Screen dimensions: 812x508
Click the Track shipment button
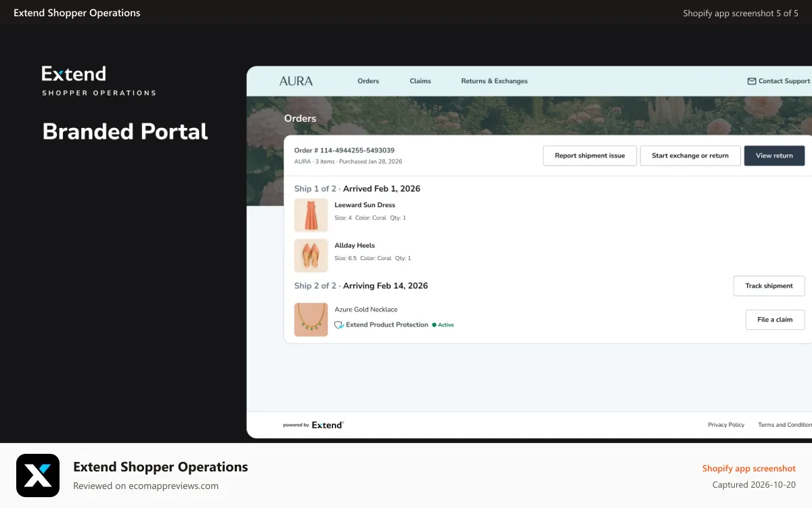[769, 286]
